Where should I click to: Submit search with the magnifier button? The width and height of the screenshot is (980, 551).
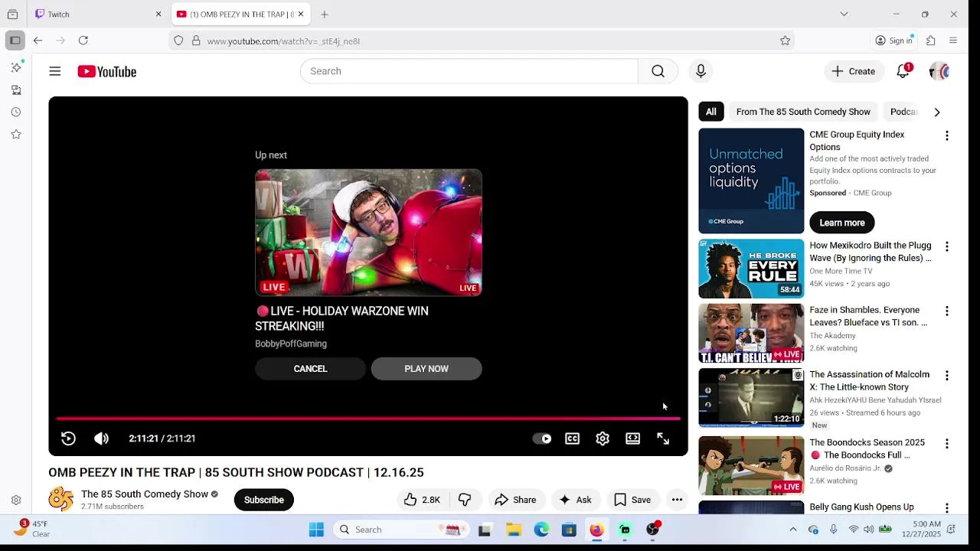[658, 71]
